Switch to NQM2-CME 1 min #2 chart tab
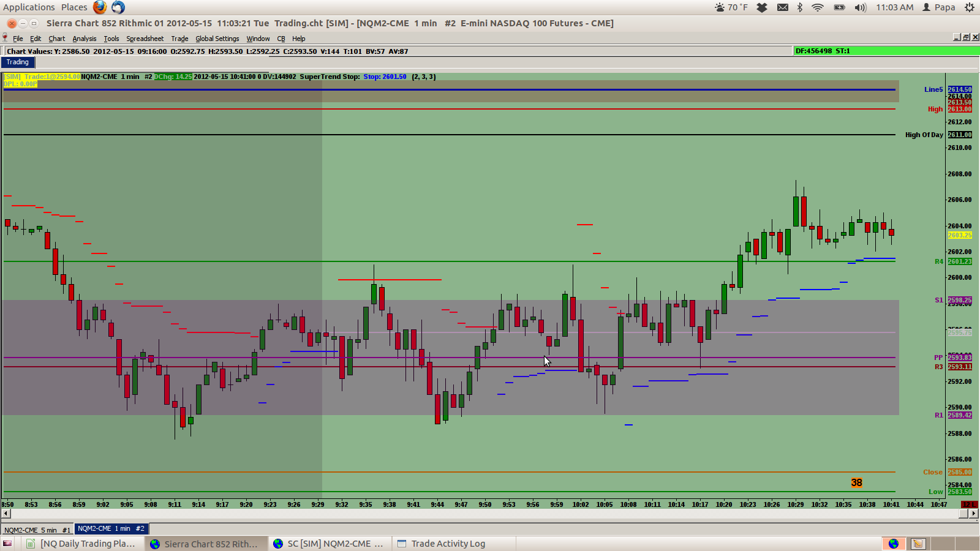 pyautogui.click(x=111, y=529)
